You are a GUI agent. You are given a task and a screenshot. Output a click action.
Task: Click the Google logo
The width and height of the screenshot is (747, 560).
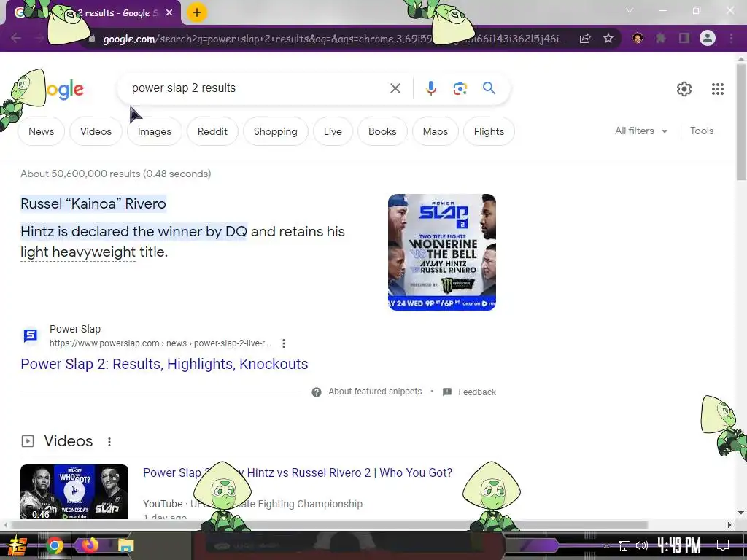(64, 89)
